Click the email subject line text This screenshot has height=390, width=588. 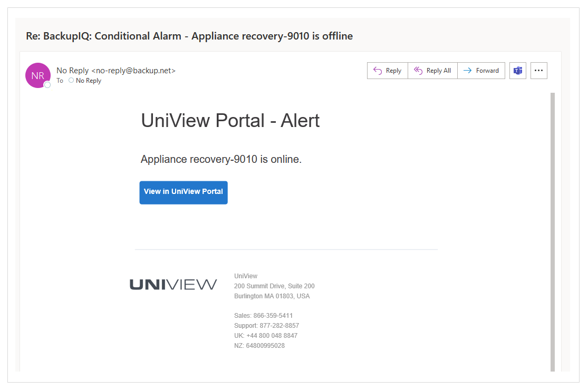[189, 36]
